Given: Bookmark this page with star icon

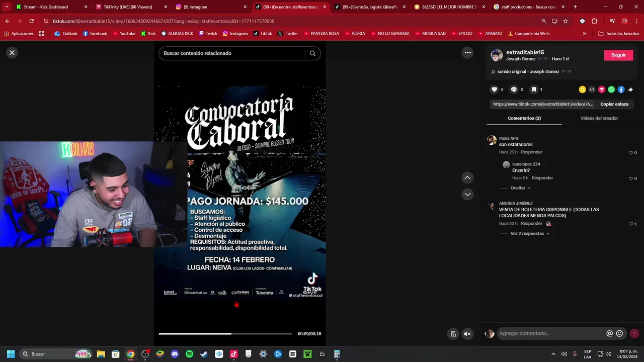Looking at the screenshot, I should 566,21.
